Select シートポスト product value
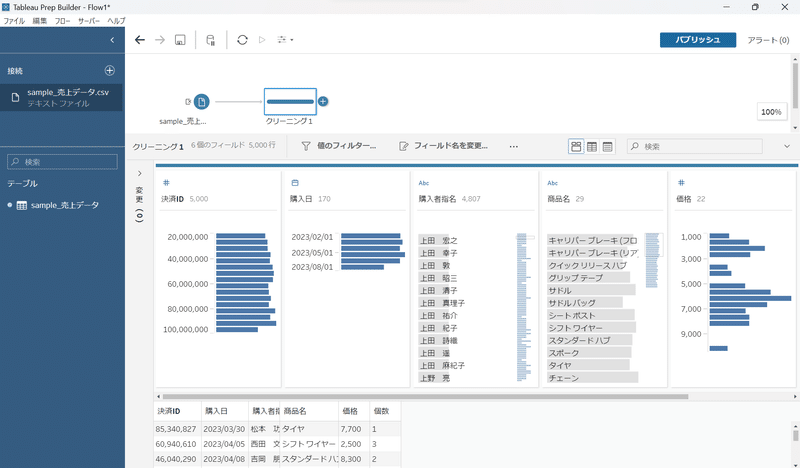Image resolution: width=800 pixels, height=468 pixels. click(x=591, y=315)
